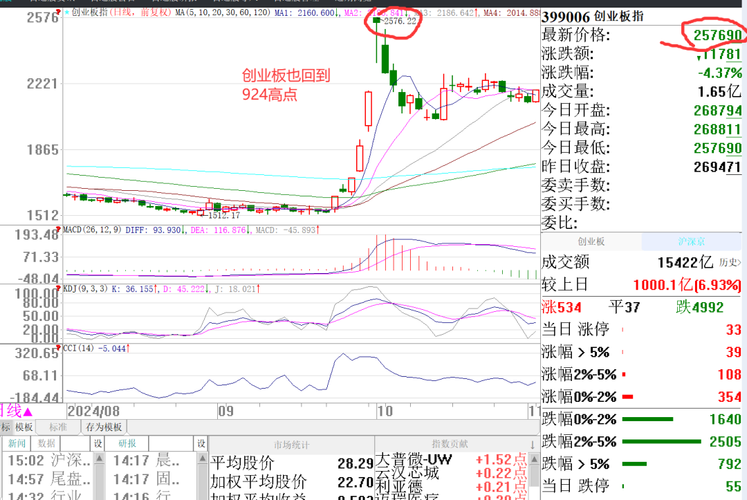This screenshot has width=747, height=500.
Task: Click the 涨幅2%-5% row
Action: click(x=642, y=374)
